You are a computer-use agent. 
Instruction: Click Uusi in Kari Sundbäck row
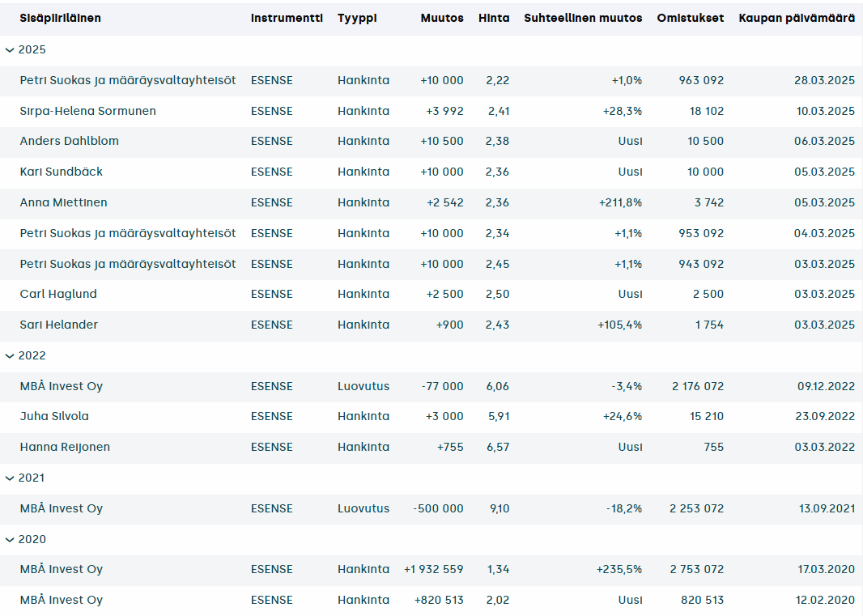630,172
